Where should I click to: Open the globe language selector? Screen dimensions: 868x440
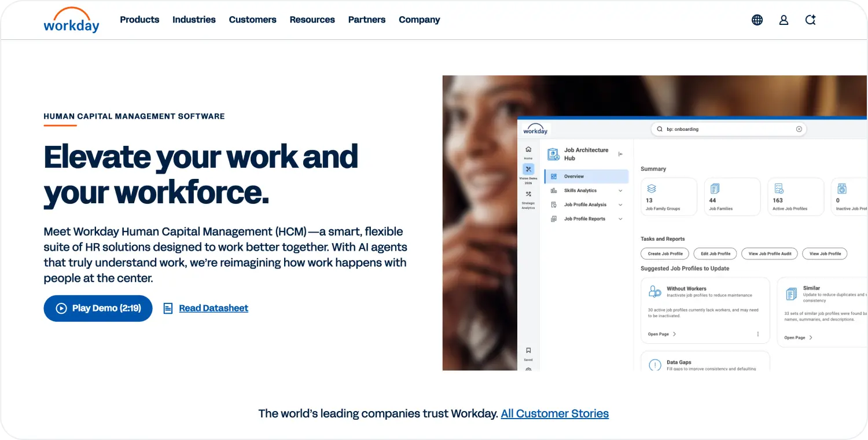click(x=757, y=20)
